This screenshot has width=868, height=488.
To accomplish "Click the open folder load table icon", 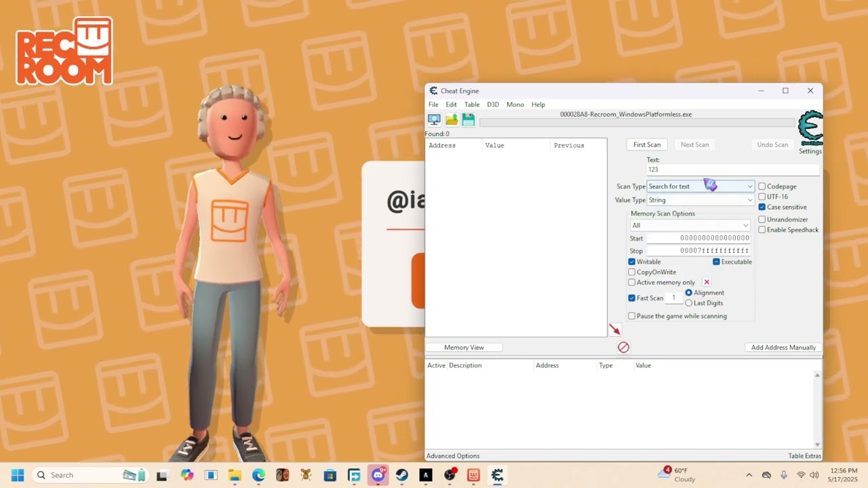I will tap(452, 120).
